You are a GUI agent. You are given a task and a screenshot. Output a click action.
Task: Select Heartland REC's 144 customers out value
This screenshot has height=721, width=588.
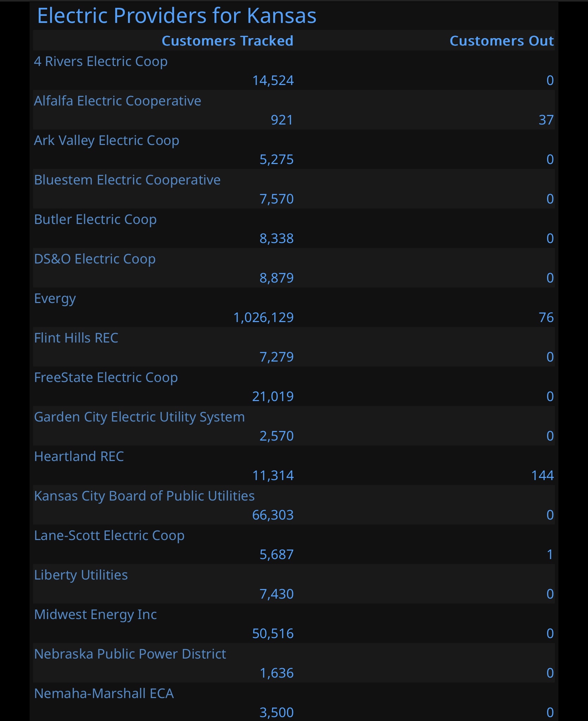pyautogui.click(x=543, y=476)
